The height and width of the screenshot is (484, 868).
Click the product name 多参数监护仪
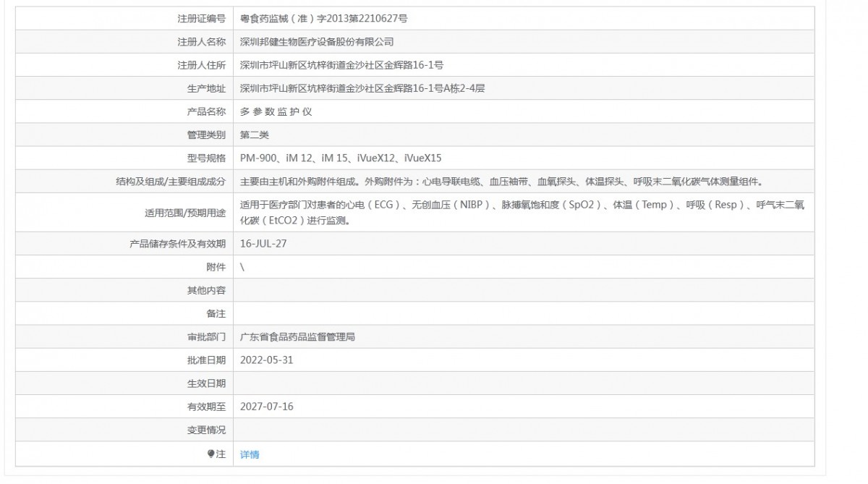276,111
